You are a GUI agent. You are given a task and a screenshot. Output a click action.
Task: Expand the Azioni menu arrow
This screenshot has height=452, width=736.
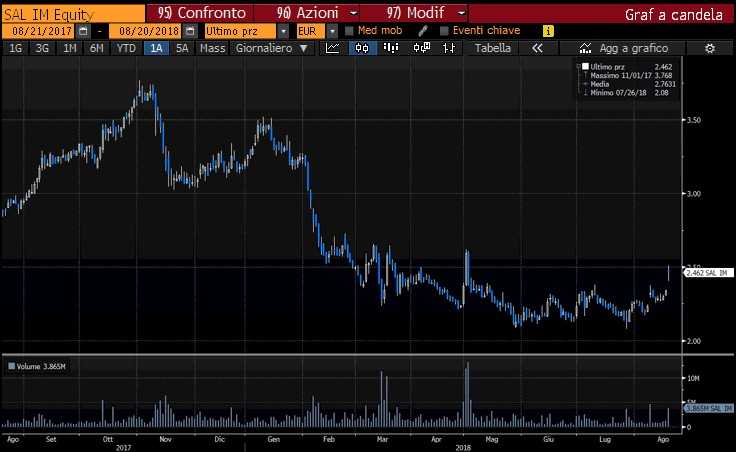[x=353, y=13]
